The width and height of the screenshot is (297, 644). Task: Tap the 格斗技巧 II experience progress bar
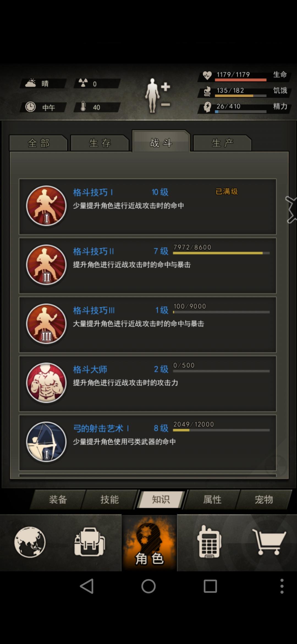click(x=221, y=253)
